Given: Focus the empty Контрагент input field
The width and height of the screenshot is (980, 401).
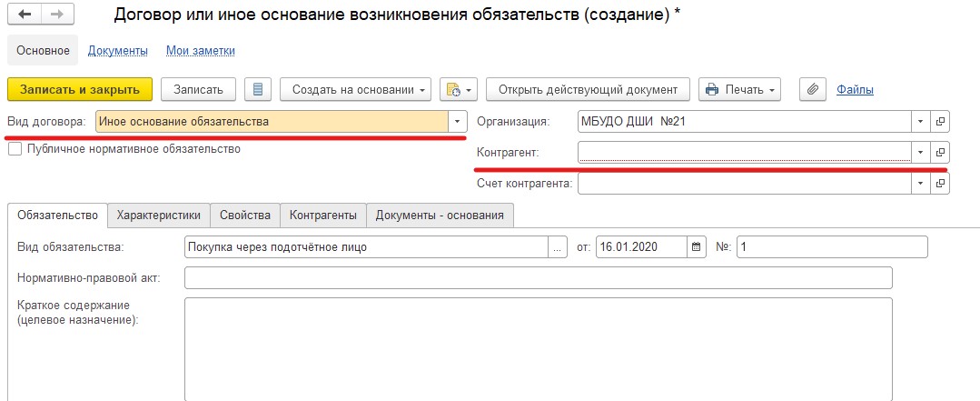Looking at the screenshot, I should [x=745, y=152].
